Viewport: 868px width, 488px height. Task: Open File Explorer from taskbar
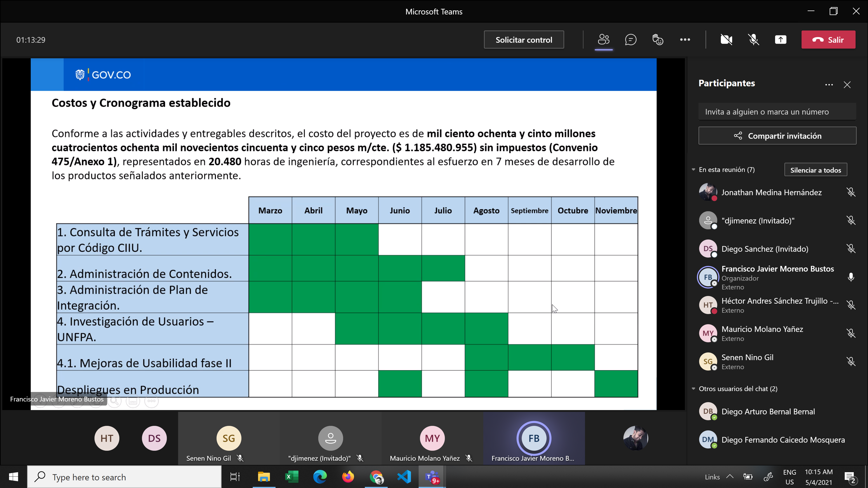(264, 477)
